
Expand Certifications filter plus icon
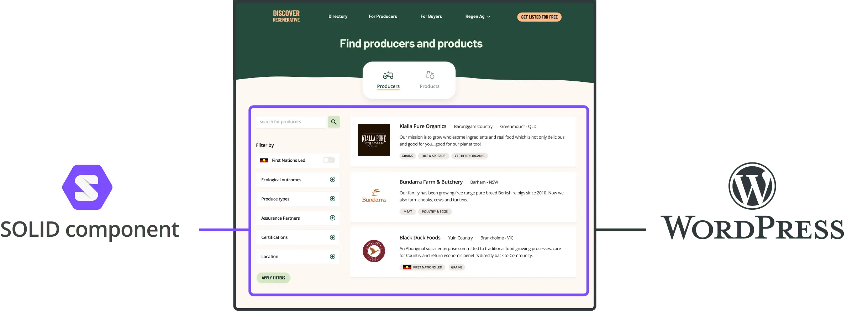pos(332,237)
